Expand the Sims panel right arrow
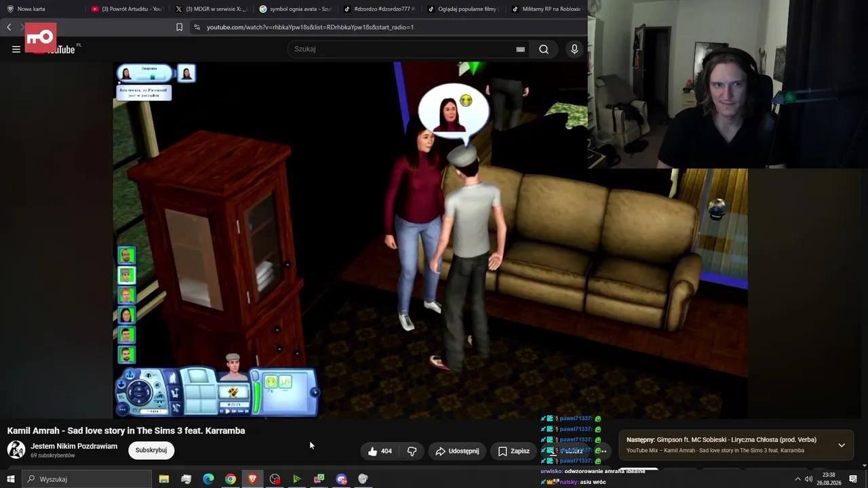 [x=314, y=392]
